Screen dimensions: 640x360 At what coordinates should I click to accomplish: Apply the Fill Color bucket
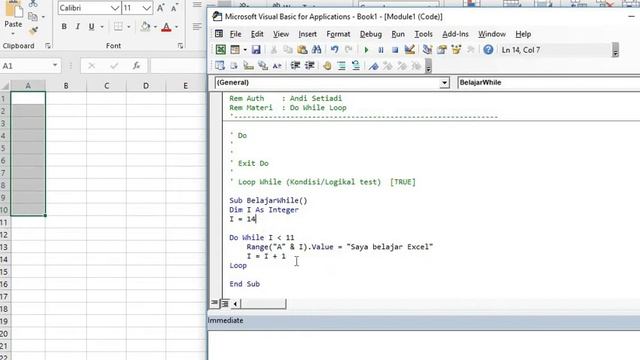click(145, 27)
